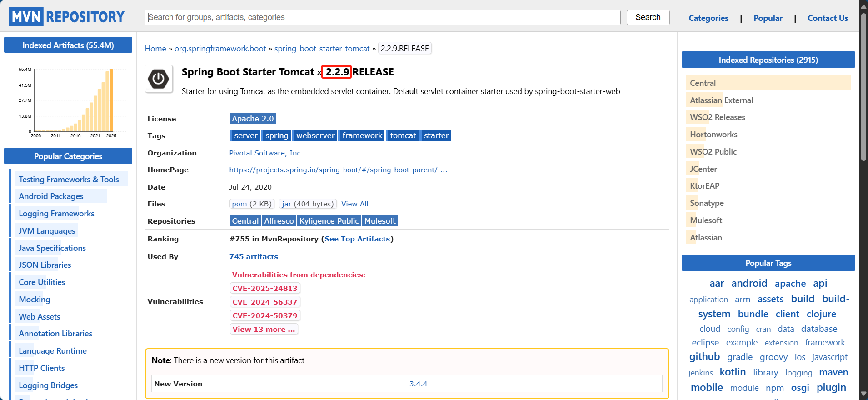Viewport: 868px width, 400px height.
Task: Open CVE-2024-50379 vulnerability
Action: 265,315
